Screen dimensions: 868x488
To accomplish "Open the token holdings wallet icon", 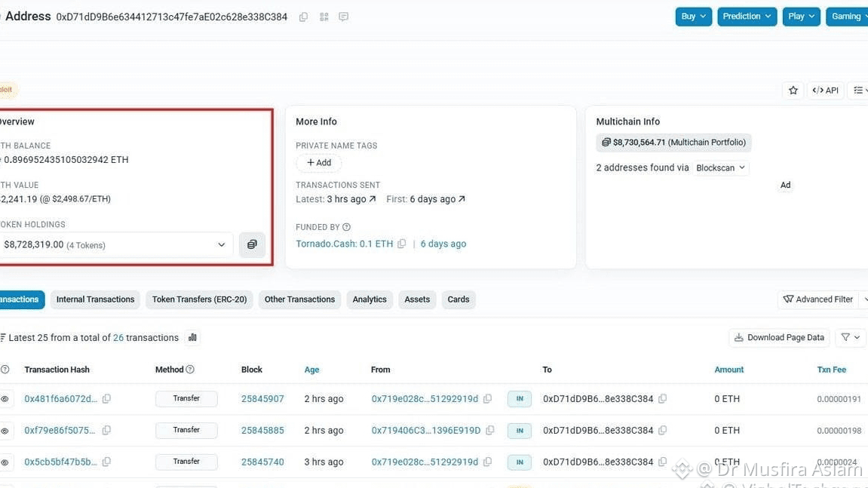I will pos(252,244).
